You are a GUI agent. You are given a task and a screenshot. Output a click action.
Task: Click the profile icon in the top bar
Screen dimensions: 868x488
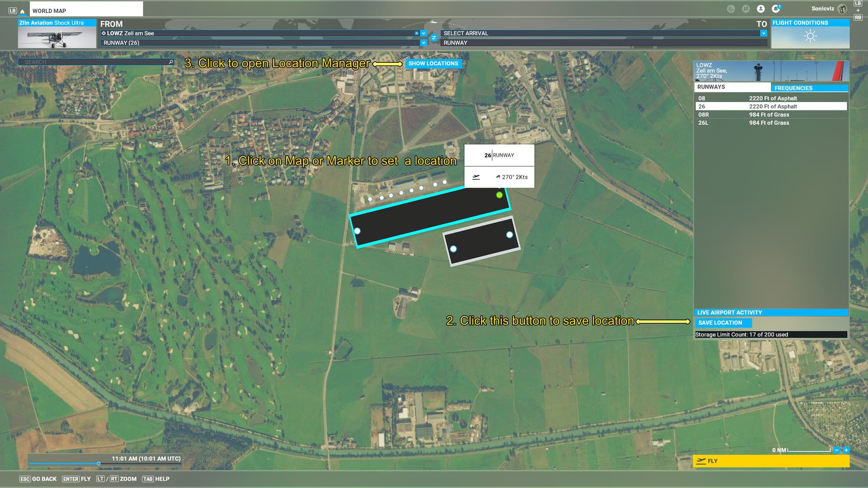pyautogui.click(x=761, y=9)
